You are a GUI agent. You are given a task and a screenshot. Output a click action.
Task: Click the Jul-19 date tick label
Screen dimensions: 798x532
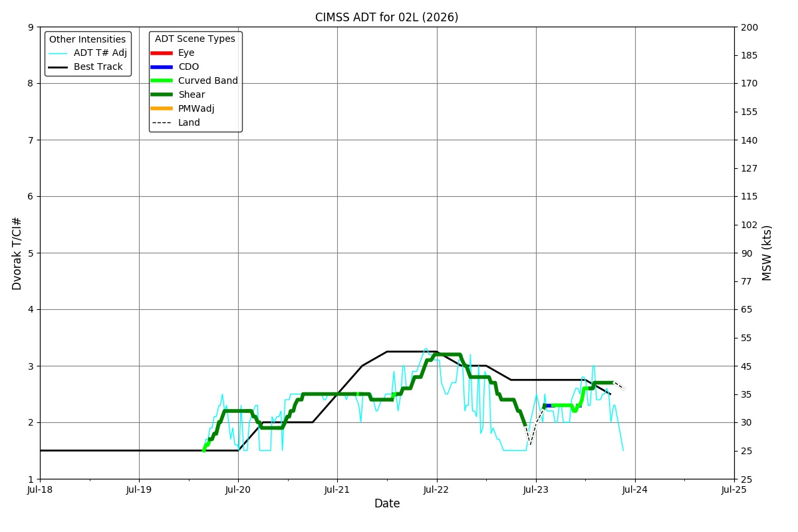[x=139, y=489]
